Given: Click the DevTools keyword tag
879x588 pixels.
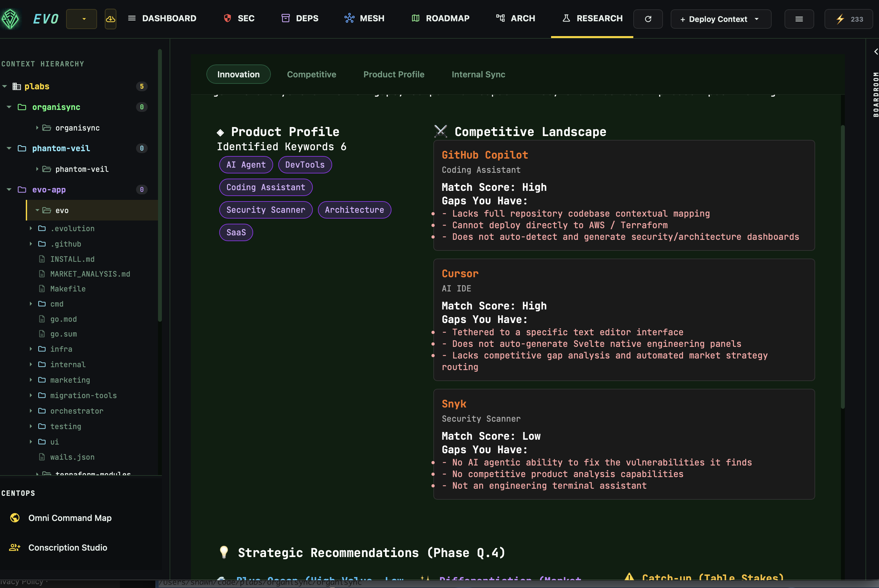Looking at the screenshot, I should [305, 165].
